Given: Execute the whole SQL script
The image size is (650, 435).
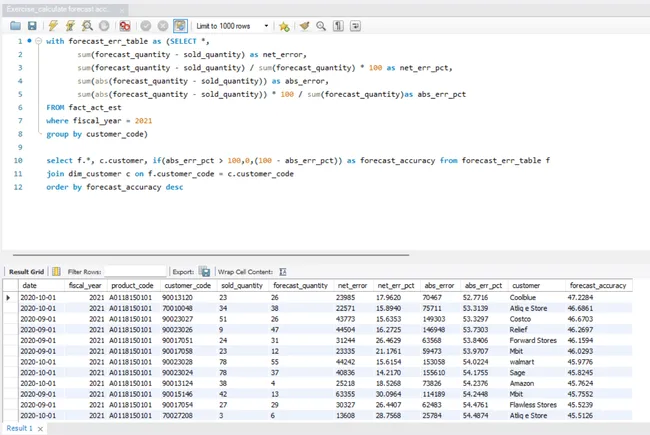Looking at the screenshot, I should pos(53,26).
